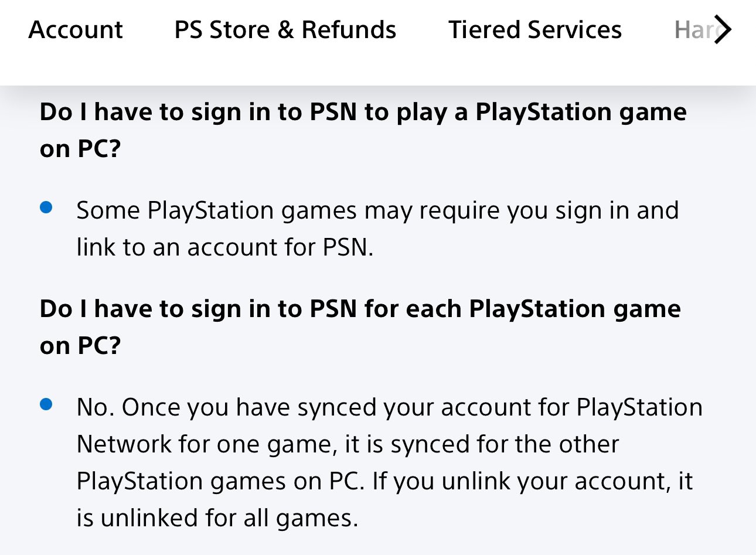Switch to PS Store & Refunds tab
Image resolution: width=756 pixels, height=555 pixels.
pyautogui.click(x=285, y=30)
